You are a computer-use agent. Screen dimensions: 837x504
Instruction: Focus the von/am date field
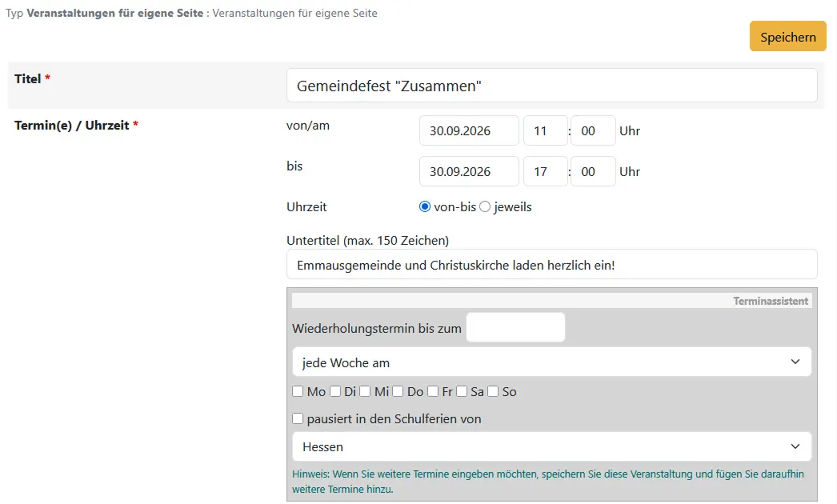469,131
